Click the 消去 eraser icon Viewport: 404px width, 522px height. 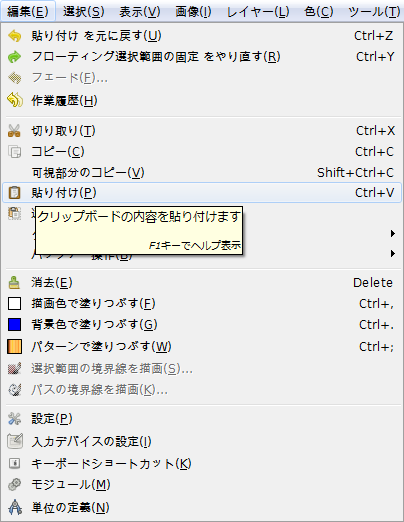(x=14, y=283)
